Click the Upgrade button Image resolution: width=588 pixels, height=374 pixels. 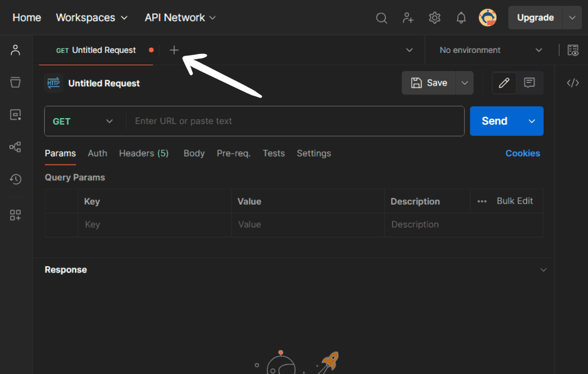tap(536, 18)
